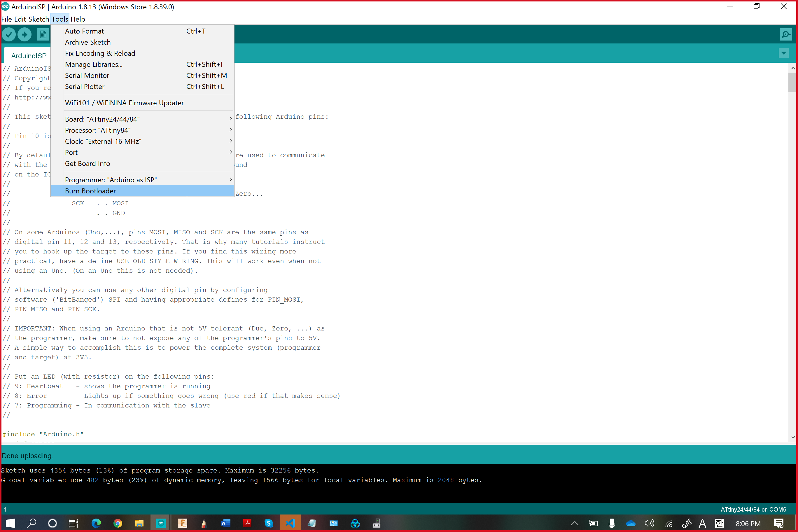Choose Manage Libraries from Tools menu
Viewport: 798px width, 532px height.
[94, 64]
